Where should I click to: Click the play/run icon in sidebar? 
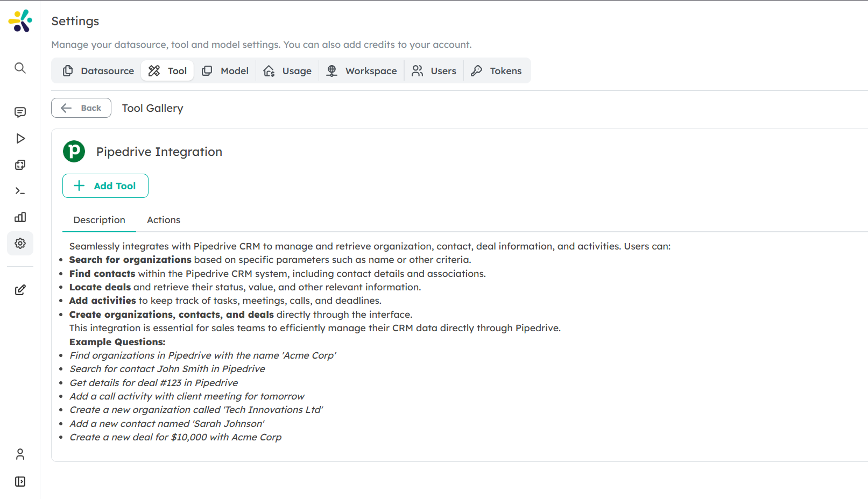pos(20,139)
